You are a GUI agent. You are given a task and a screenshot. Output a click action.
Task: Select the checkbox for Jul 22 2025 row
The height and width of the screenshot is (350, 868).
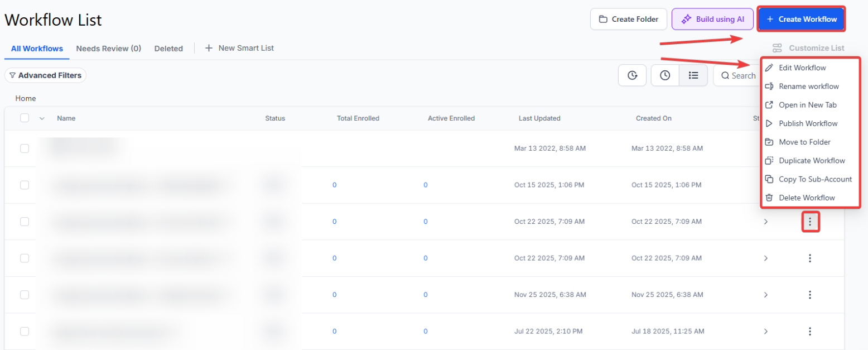click(25, 332)
